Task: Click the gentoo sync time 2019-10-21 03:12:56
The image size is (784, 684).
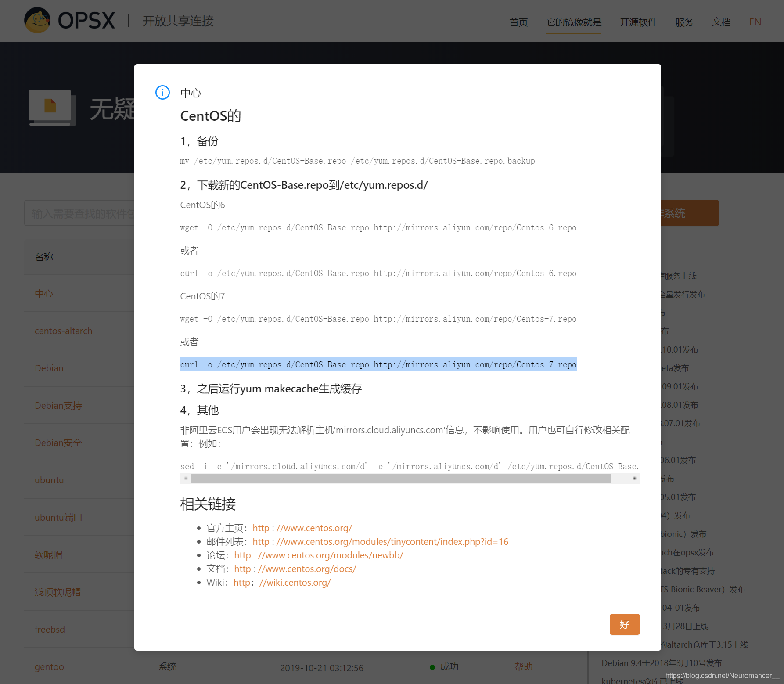Action: click(x=322, y=668)
